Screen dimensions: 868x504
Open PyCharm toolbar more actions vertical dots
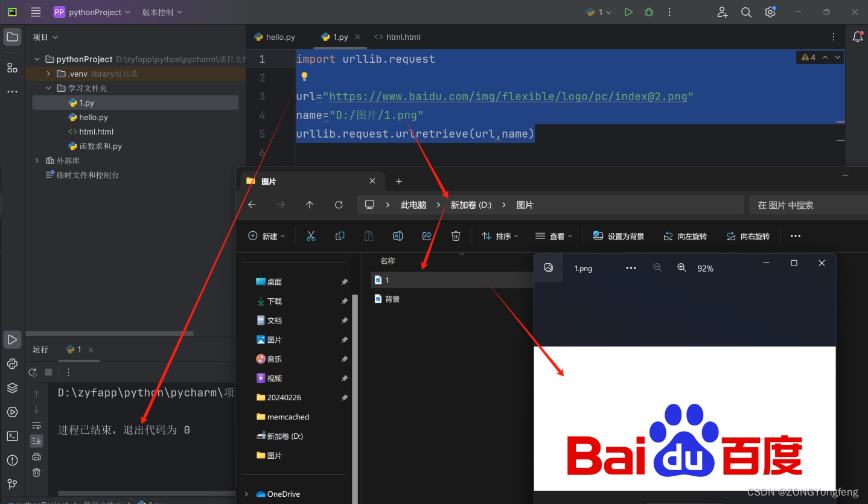[669, 12]
